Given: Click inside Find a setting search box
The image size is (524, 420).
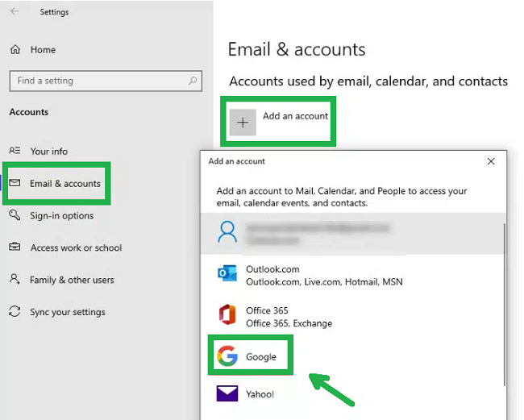Looking at the screenshot, I should [97, 81].
